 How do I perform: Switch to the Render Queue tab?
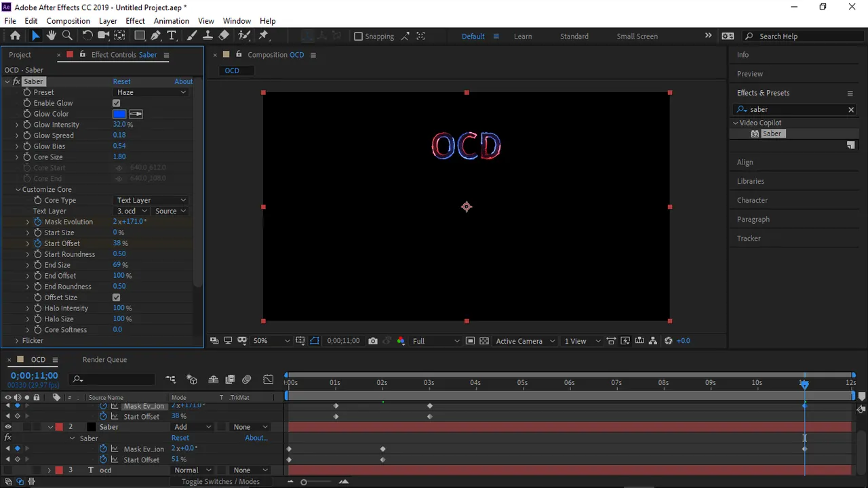pos(104,360)
